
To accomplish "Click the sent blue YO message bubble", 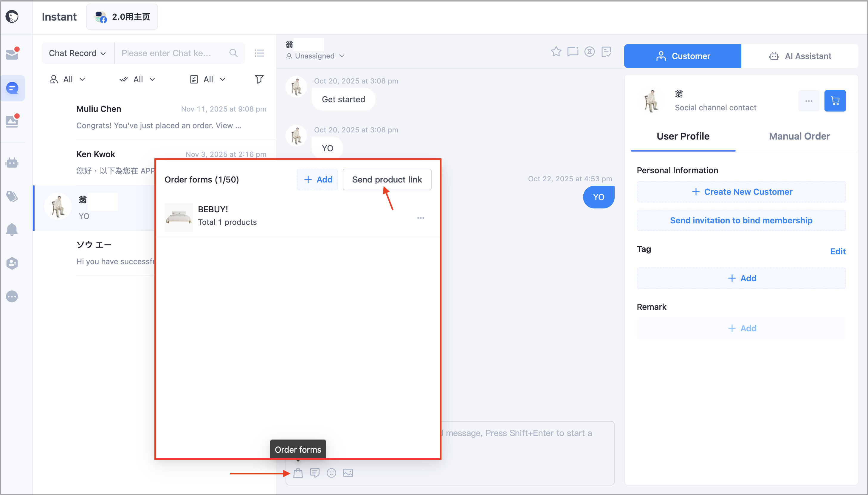I will (599, 197).
